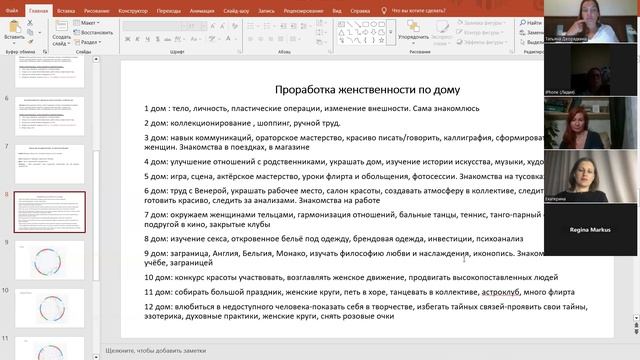Screen dimensions: 640x360
Task: Click the Восстановить reset slide button
Action: (x=93, y=32)
